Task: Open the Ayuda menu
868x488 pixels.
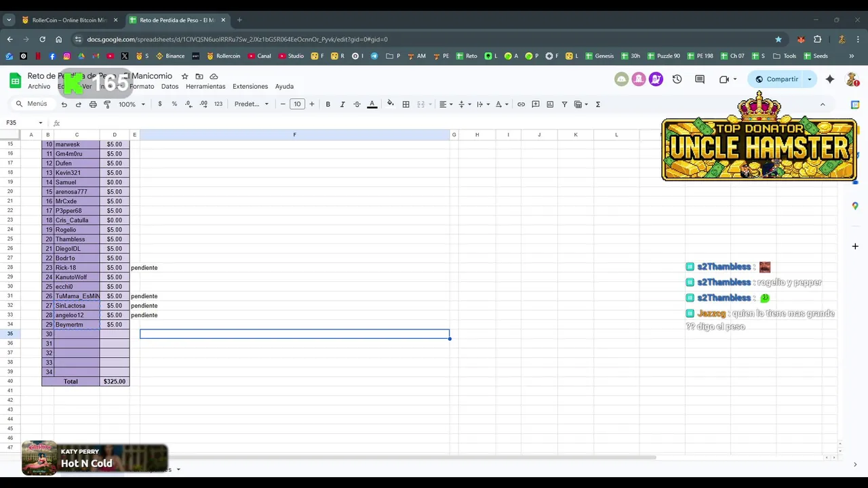Action: 284,87
